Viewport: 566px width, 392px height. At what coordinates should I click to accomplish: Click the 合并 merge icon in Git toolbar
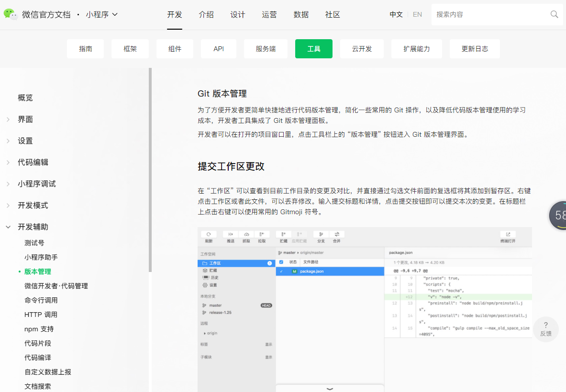tap(337, 234)
